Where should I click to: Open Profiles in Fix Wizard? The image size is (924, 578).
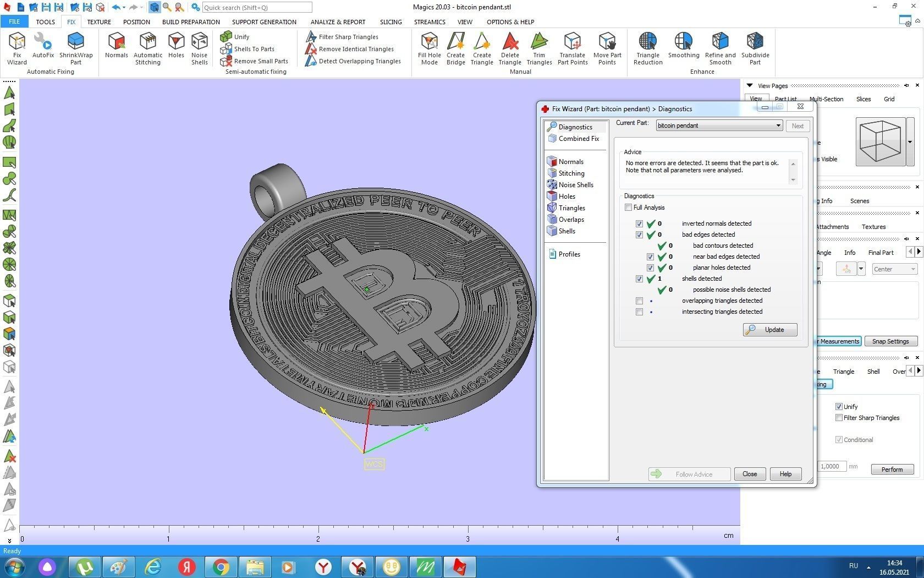point(564,254)
